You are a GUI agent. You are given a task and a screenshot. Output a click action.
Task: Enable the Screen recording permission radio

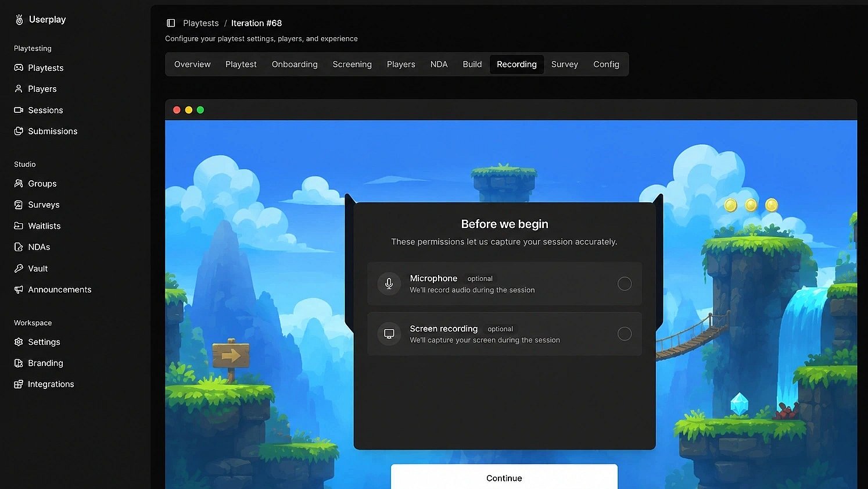(625, 334)
